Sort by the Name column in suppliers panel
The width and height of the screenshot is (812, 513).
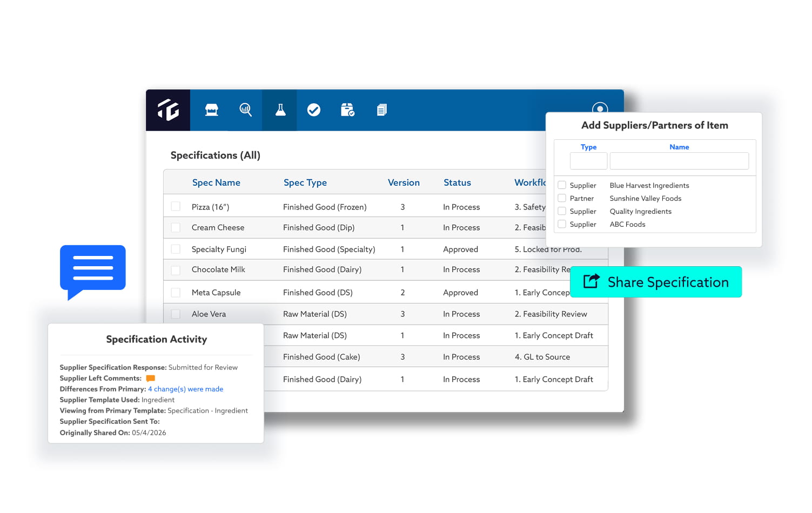click(x=679, y=147)
